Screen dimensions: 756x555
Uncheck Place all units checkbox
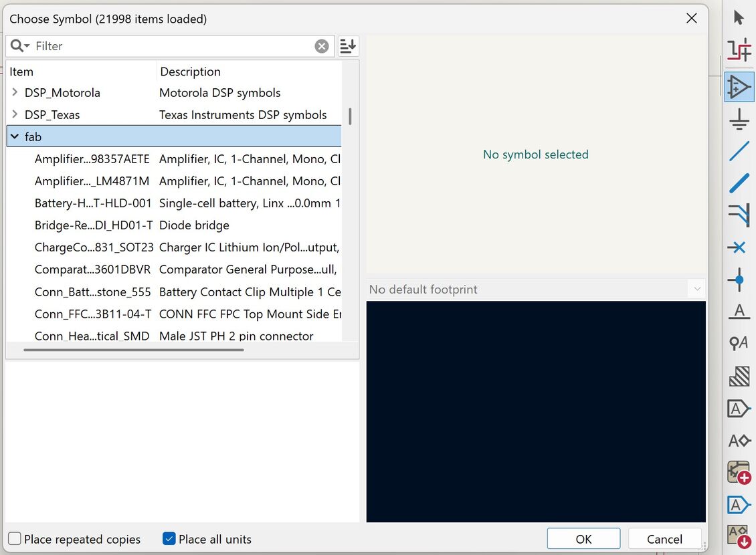coord(169,539)
